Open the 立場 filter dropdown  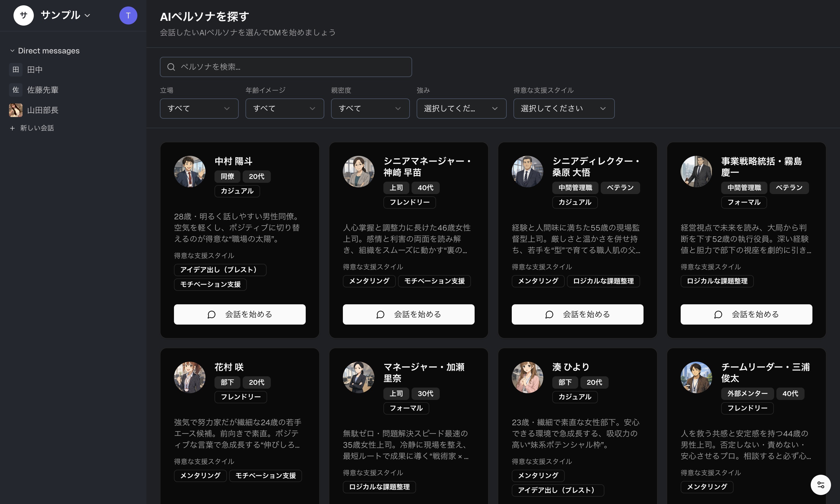click(199, 109)
